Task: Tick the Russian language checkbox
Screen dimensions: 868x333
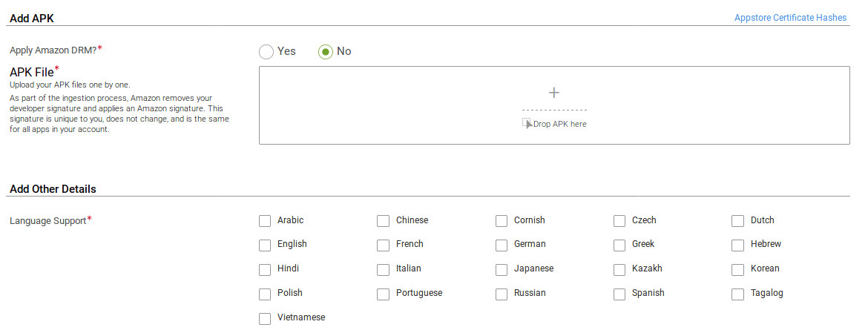Action: click(x=502, y=294)
